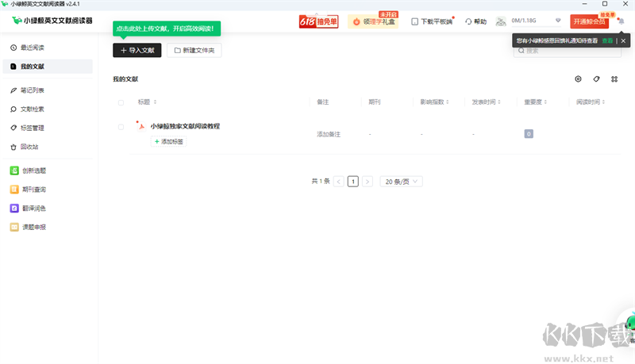Click the column settings gear icon
635x364 pixels.
point(579,79)
